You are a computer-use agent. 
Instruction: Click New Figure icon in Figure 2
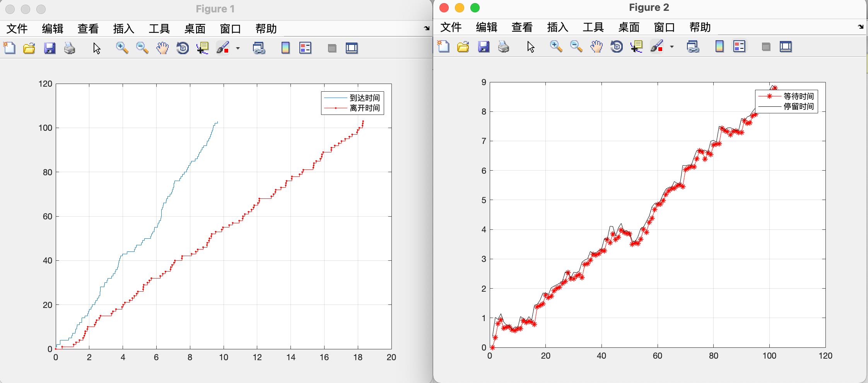(x=443, y=46)
